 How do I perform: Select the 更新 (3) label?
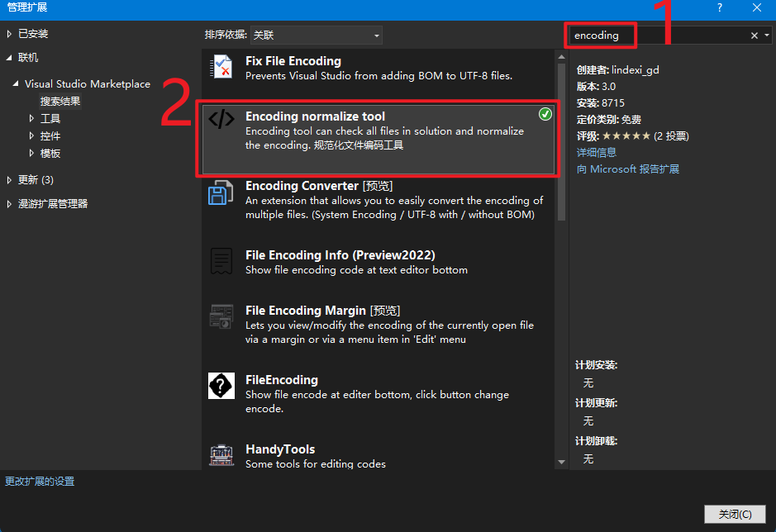click(36, 179)
